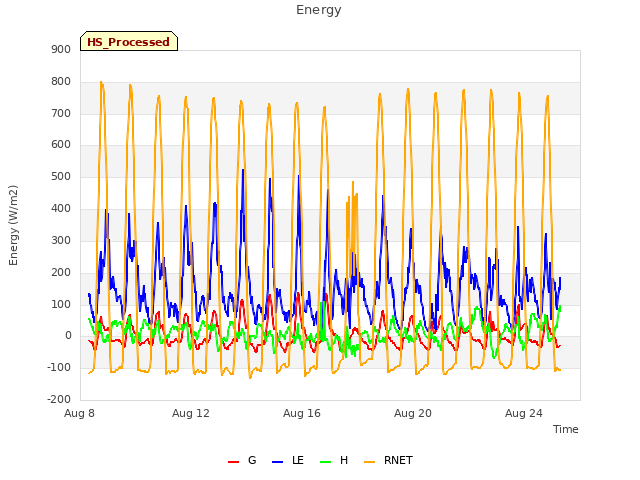Image resolution: width=640 pixels, height=480 pixels.
Task: Toggle the G series legend label
Action: coord(252,460)
